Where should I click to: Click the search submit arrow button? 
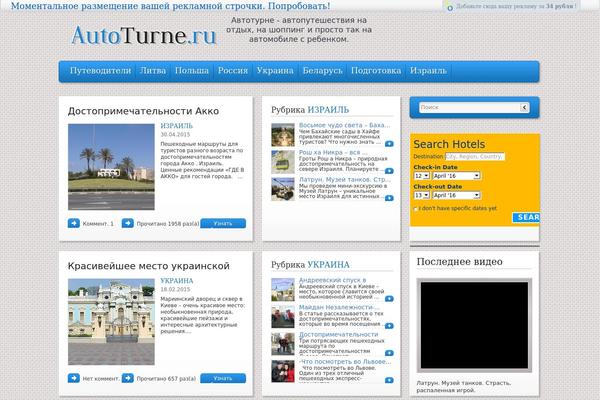[525, 108]
